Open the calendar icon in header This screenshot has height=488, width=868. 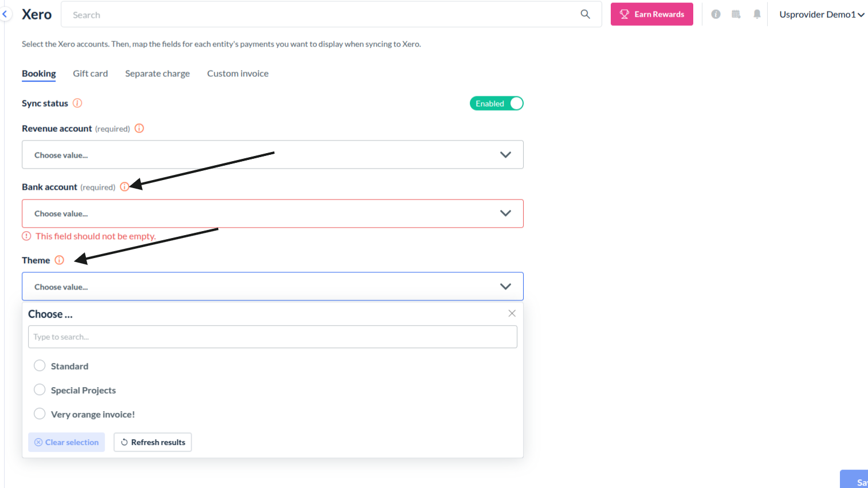736,14
